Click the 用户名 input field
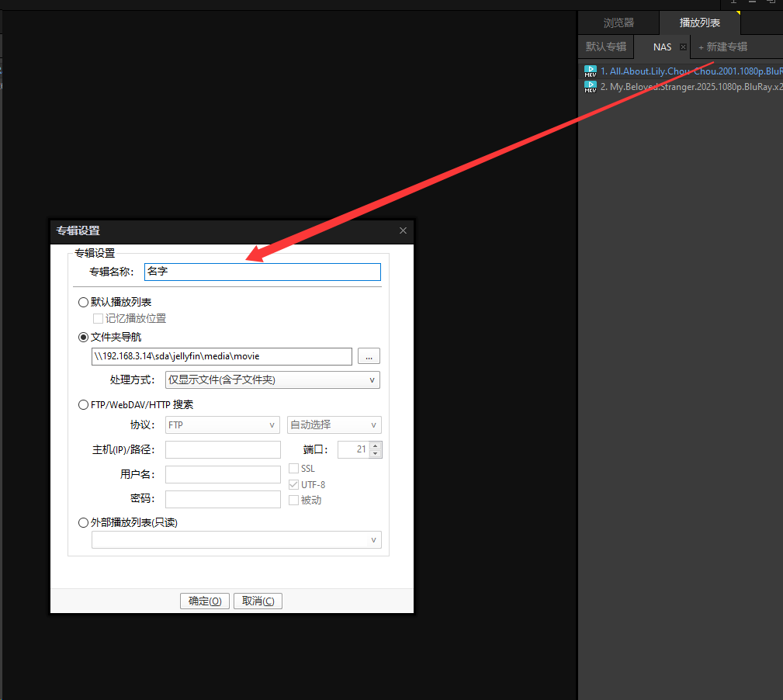Viewport: 783px width, 700px height. click(x=223, y=474)
